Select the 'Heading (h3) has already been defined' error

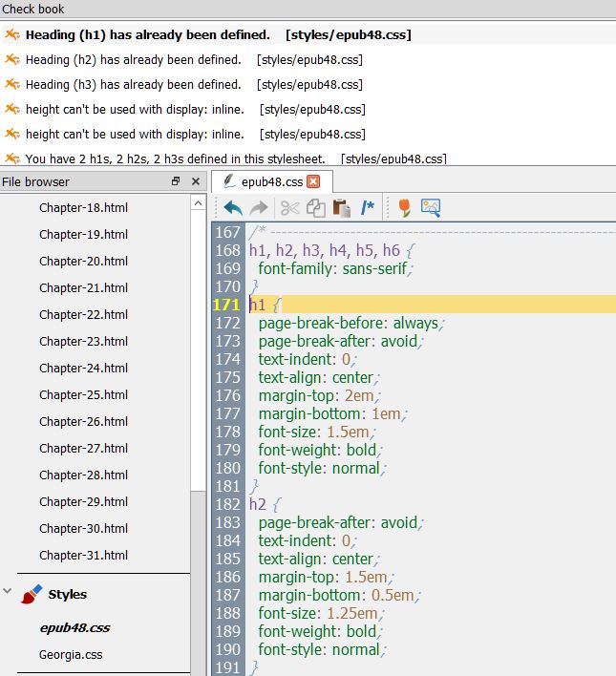(194, 84)
